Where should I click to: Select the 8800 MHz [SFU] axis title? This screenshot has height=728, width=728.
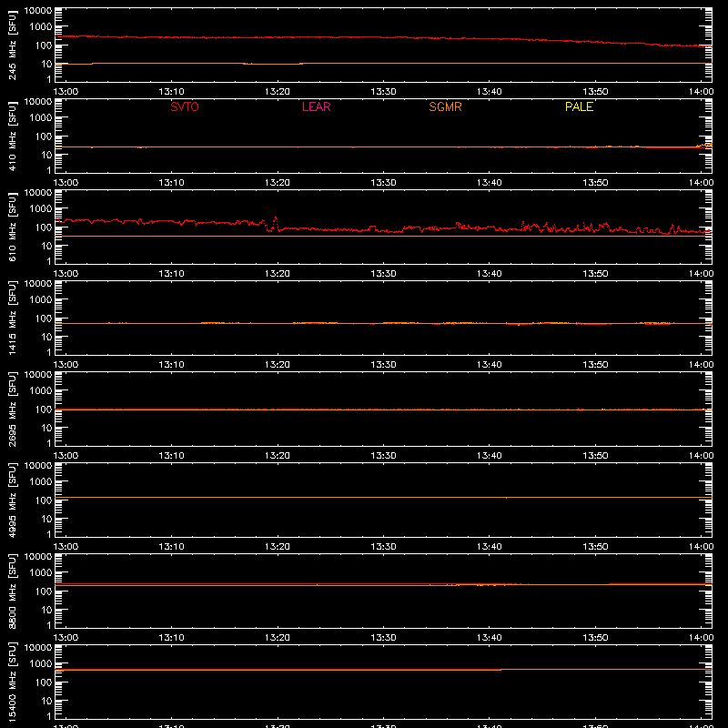point(12,591)
